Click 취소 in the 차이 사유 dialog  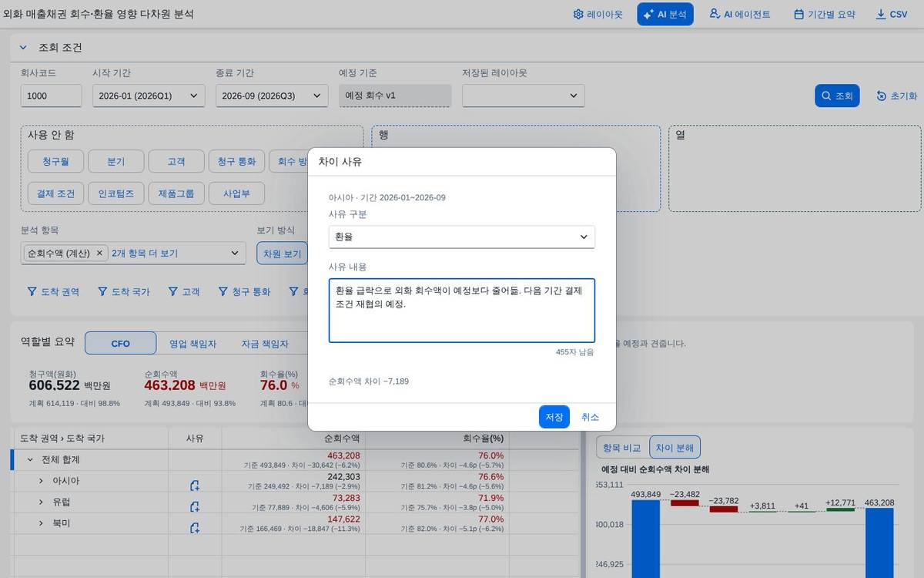590,417
